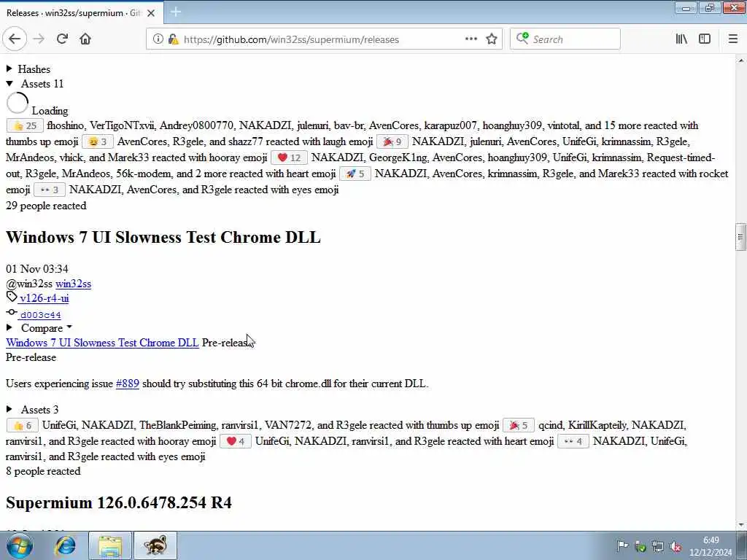The width and height of the screenshot is (747, 560).
Task: Click the eyes 3 reaction button
Action: (50, 190)
